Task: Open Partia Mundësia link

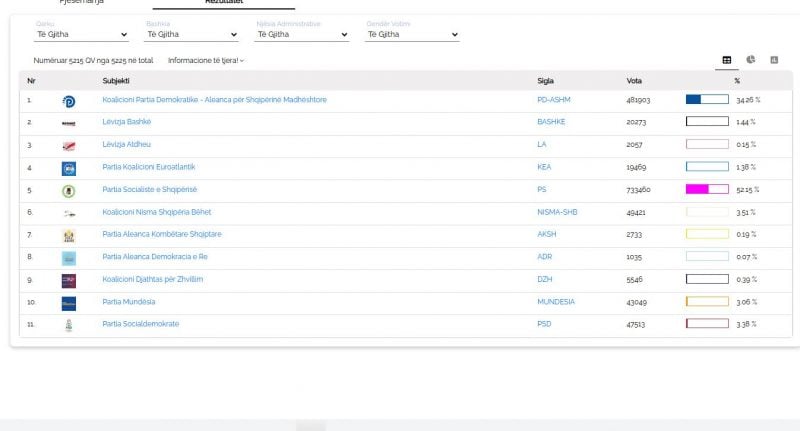Action: [129, 301]
